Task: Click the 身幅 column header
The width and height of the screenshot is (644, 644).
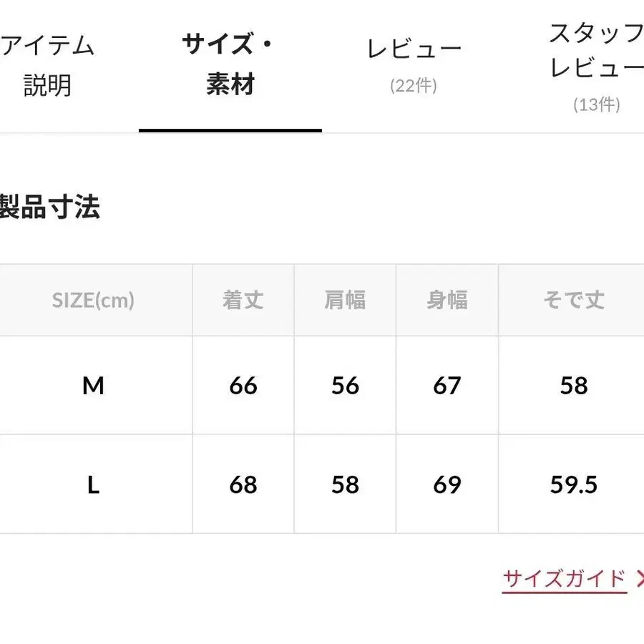Action: click(x=447, y=300)
